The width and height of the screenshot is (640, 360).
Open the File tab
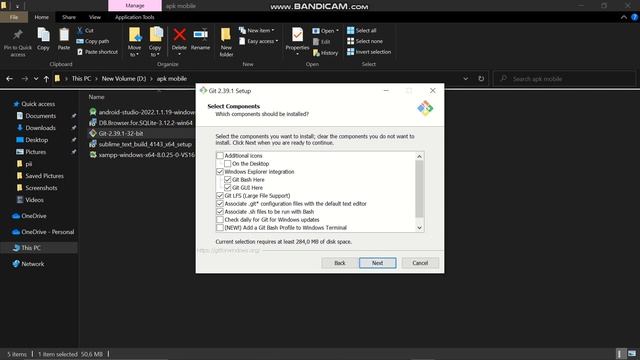pyautogui.click(x=14, y=17)
